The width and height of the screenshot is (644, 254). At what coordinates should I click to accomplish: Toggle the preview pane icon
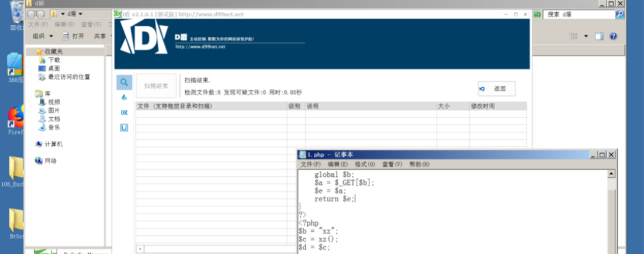[x=599, y=36]
